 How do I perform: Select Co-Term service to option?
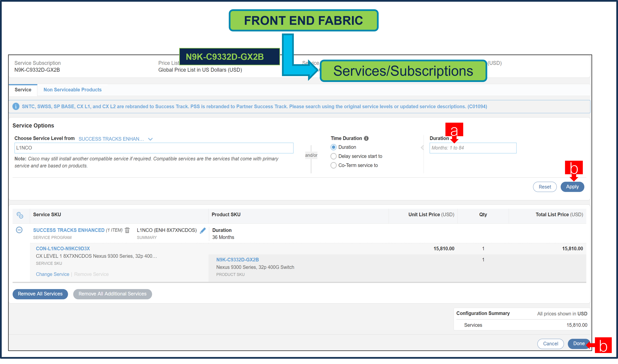[334, 165]
